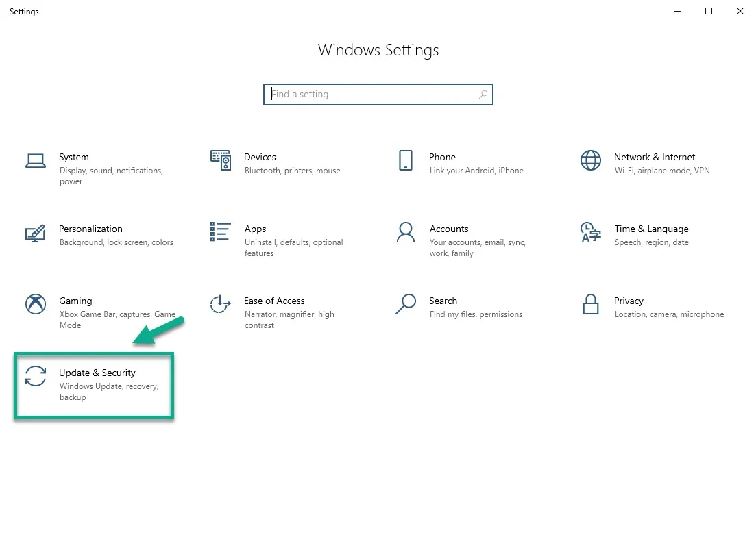Go to Apps settings title
Image resolution: width=756 pixels, height=552 pixels.
(x=255, y=229)
